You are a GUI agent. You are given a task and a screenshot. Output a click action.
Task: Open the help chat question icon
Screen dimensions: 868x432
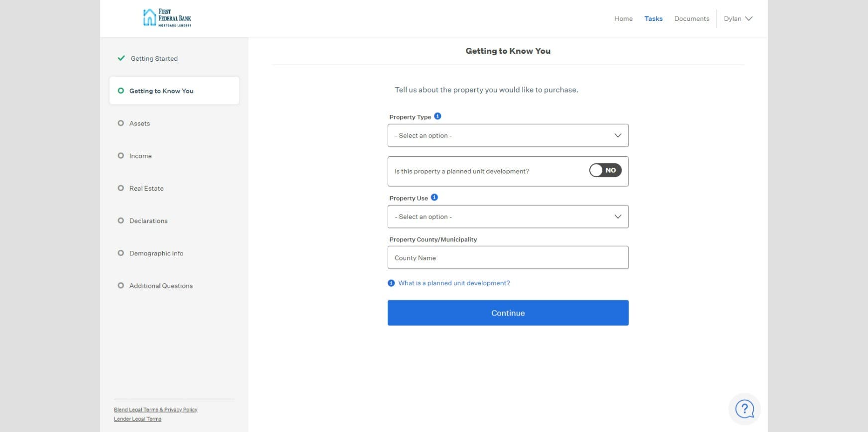coord(745,409)
